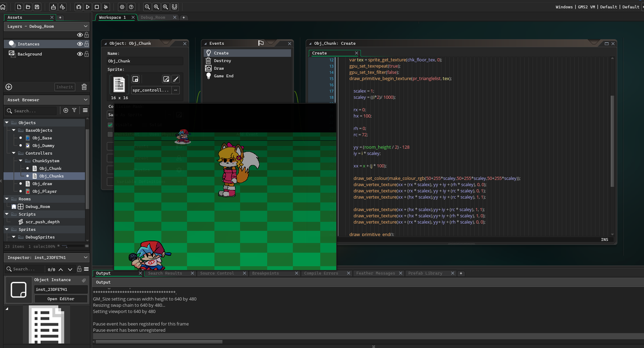Screen dimensions: 644x348
Task: Run the game with the Play icon
Action: click(87, 7)
